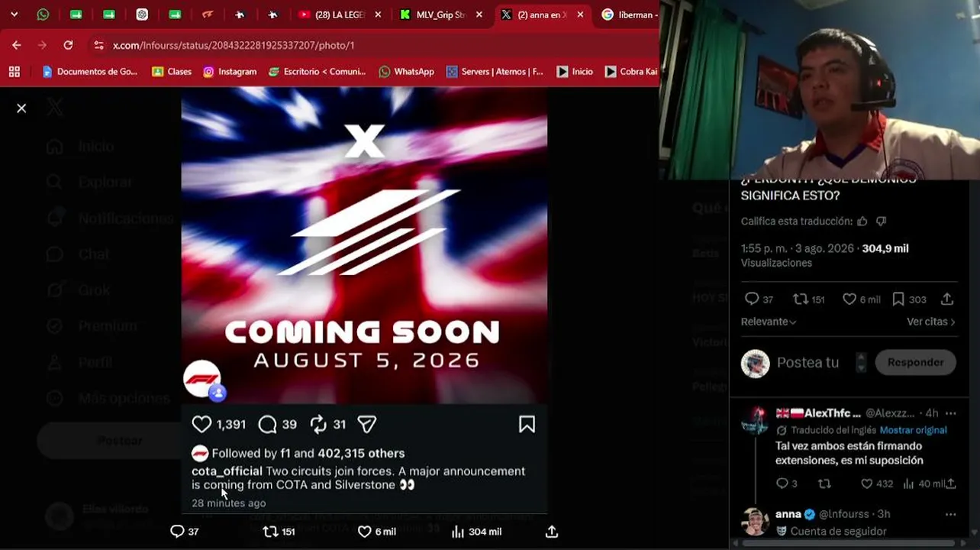Open more options for AlexThfc reply
The width and height of the screenshot is (980, 550).
(x=950, y=413)
